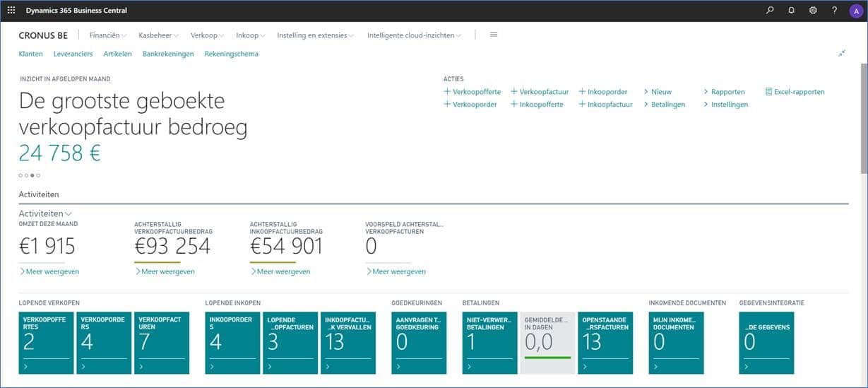Open the Verkooporders tile
The height and width of the screenshot is (388, 868).
(104, 343)
